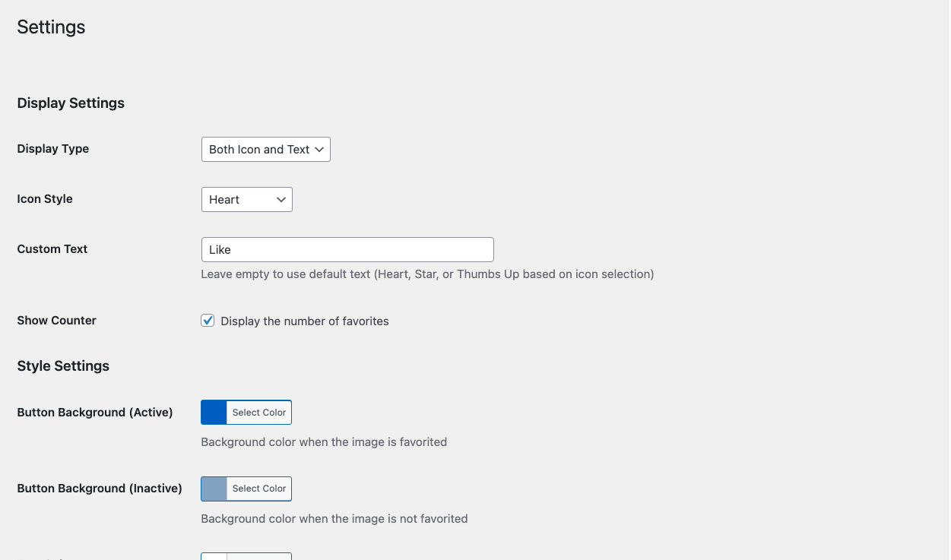Click the partially visible color picker at bottom
The height and width of the screenshot is (560, 951).
tap(246, 556)
